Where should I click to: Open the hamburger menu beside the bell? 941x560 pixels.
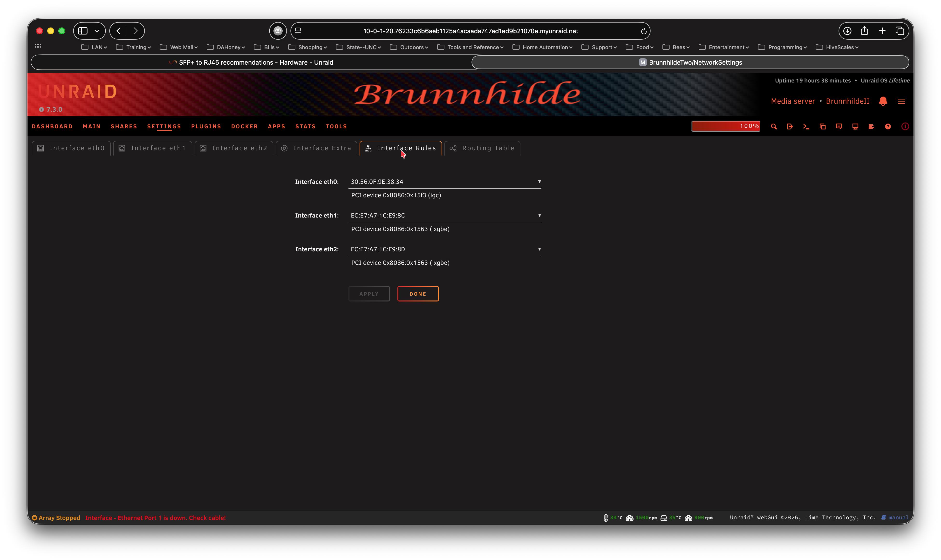pyautogui.click(x=901, y=101)
